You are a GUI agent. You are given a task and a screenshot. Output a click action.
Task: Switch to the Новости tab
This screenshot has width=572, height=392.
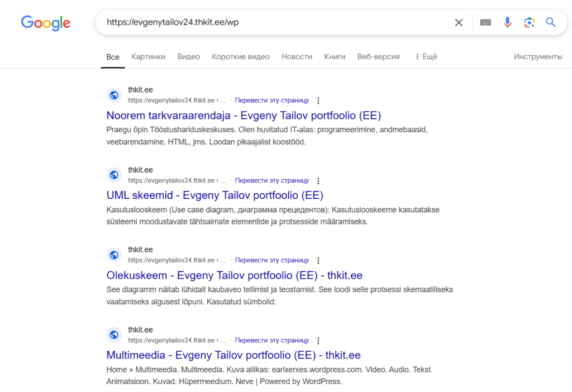[x=297, y=56]
